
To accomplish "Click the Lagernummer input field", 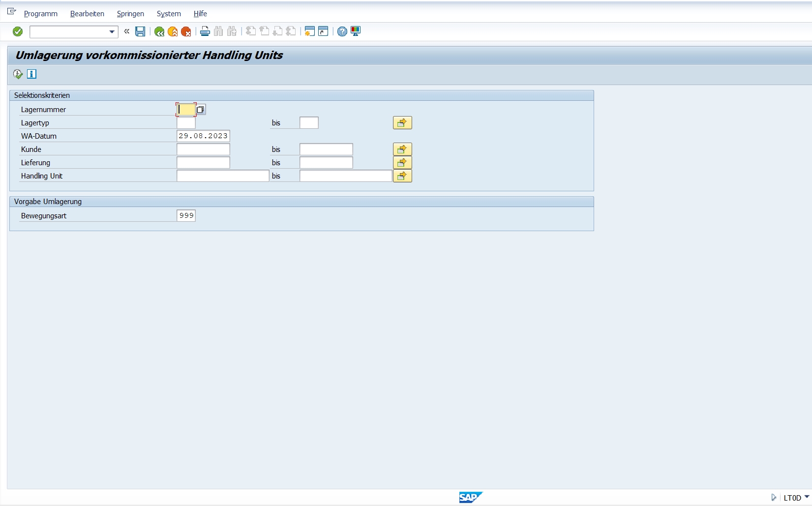I will coord(186,109).
